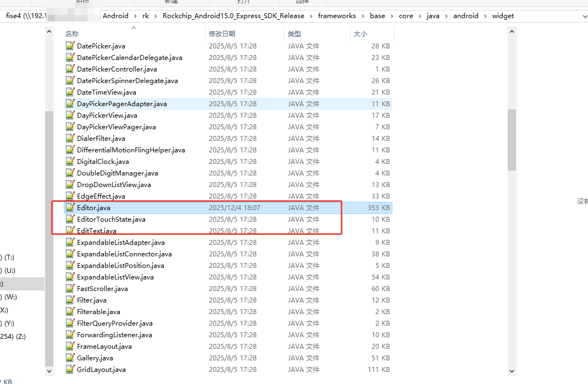
Task: Click the navigation pane scrollbar up arrow
Action: [x=49, y=31]
